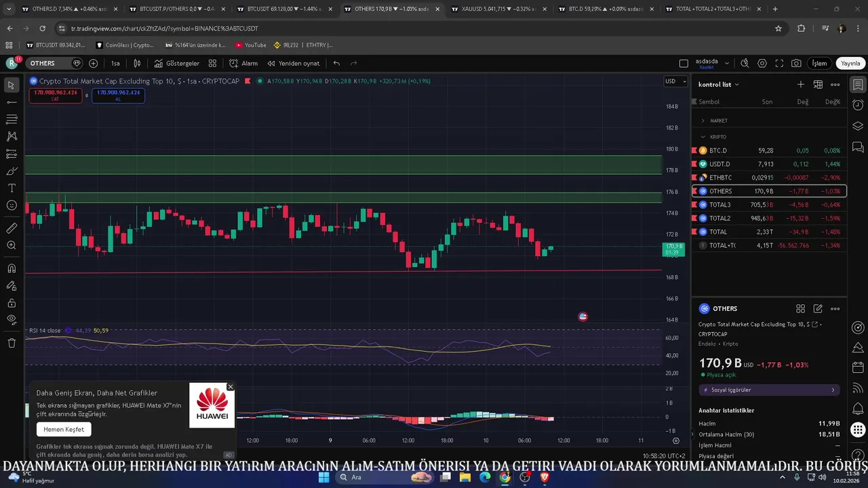Screen dimensions: 868x488
Task: Select the Text annotation tool
Action: 12,188
